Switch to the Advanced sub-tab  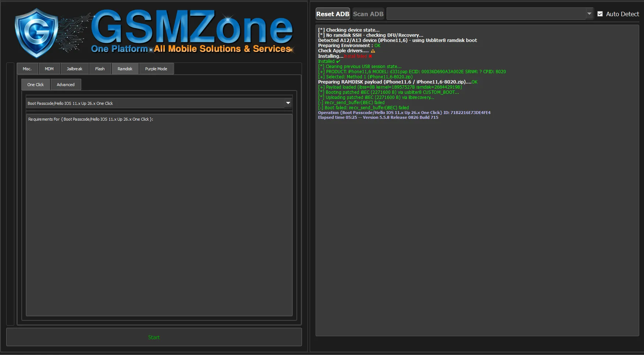click(66, 85)
